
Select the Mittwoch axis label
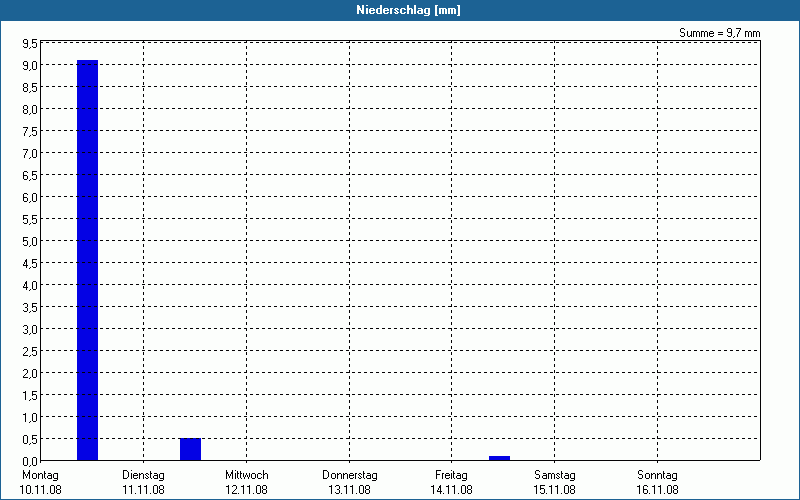[x=246, y=475]
